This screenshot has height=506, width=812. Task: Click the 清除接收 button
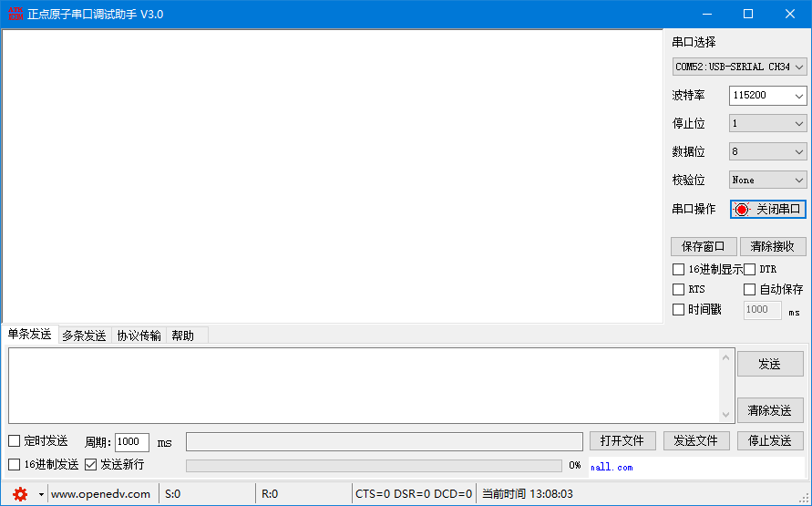(773, 246)
